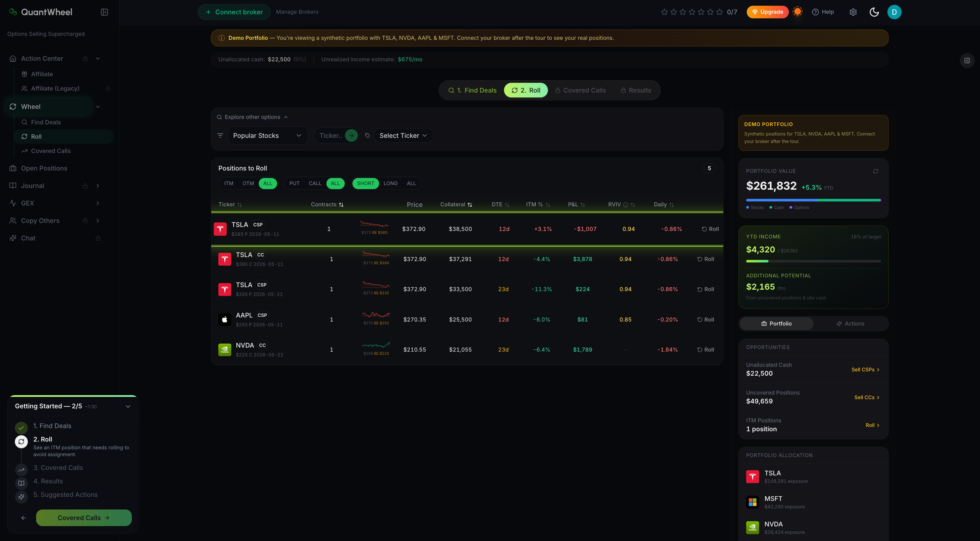Expand Copy Others submenu chevron
980x541 pixels.
(x=98, y=221)
